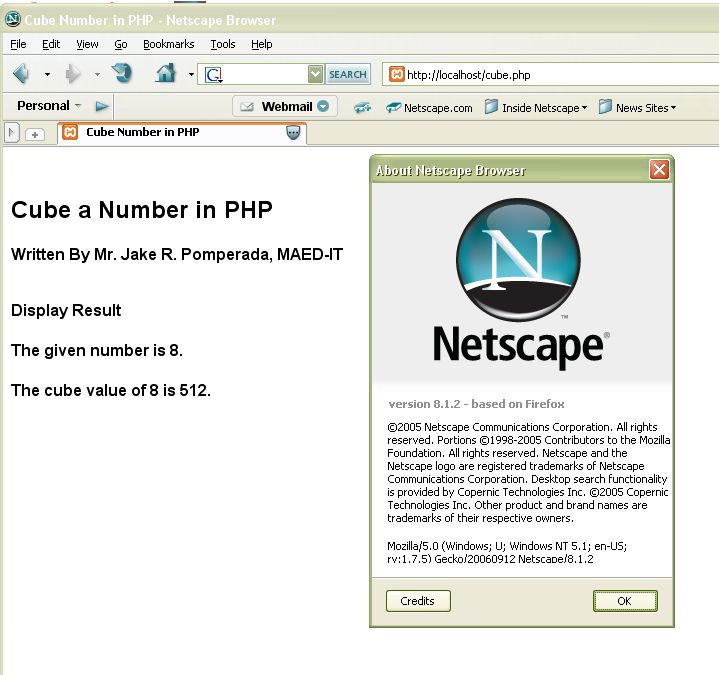The height and width of the screenshot is (675, 719).
Task: Click the shield site controls icon on tab
Action: pyautogui.click(x=293, y=133)
